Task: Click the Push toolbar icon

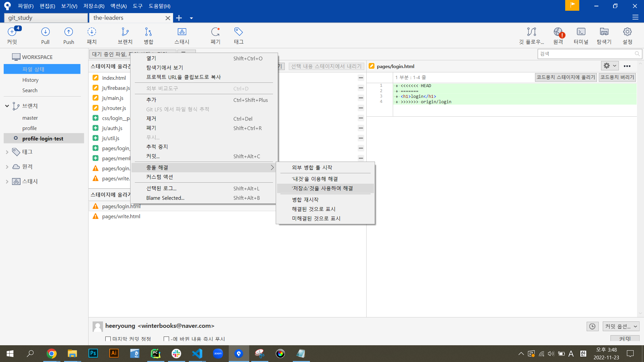Action: click(x=68, y=36)
